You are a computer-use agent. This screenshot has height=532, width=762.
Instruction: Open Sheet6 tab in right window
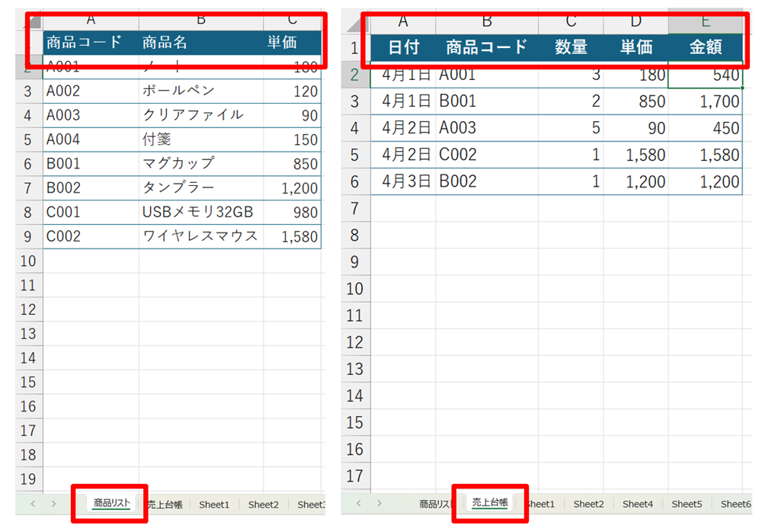coord(736,504)
